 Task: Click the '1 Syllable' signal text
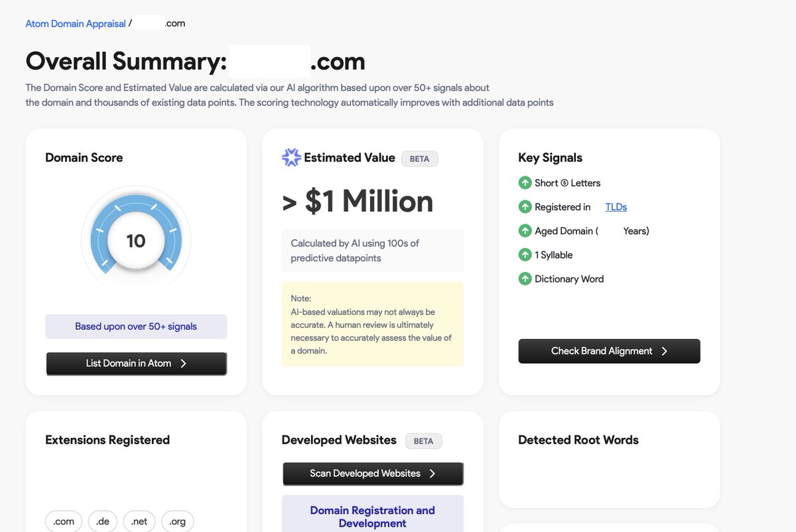[x=554, y=255]
